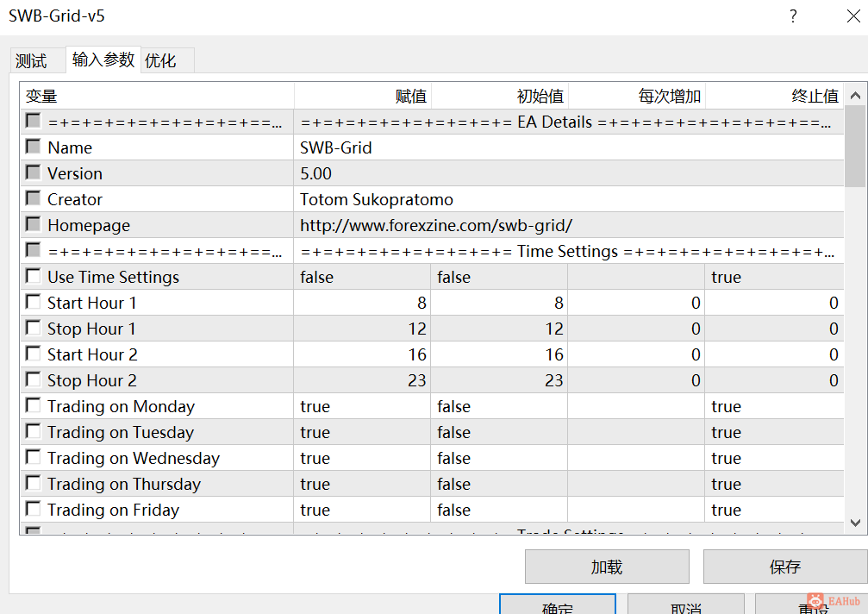Click the Homepage URL forexzine.com value
Viewport: 868px width, 614px height.
569,225
